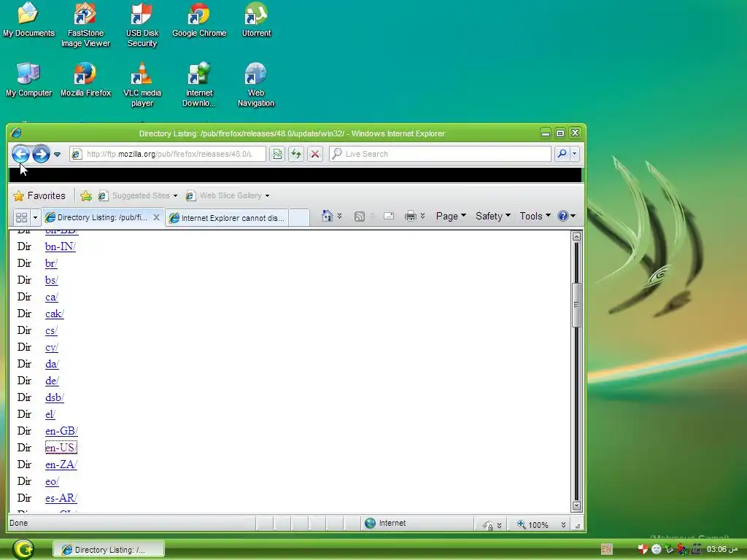Refresh the page with the green arrows
This screenshot has height=560, width=747.
296,154
